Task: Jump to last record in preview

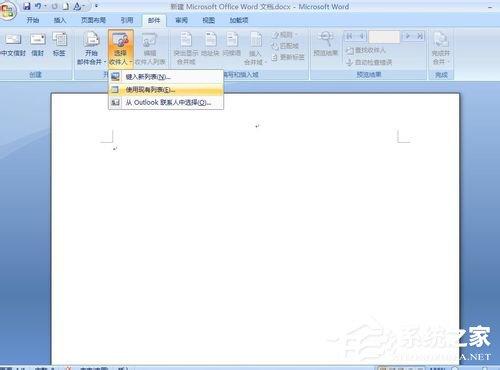Action: click(x=420, y=36)
